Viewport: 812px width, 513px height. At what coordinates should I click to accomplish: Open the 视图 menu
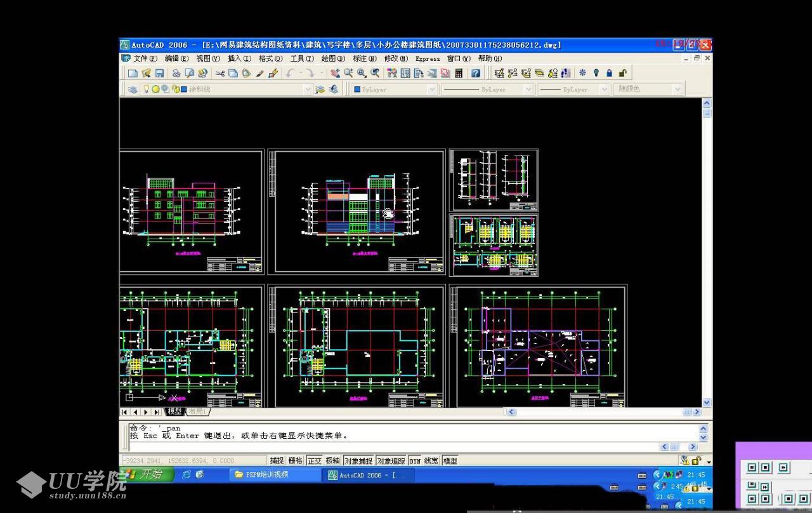pyautogui.click(x=207, y=58)
